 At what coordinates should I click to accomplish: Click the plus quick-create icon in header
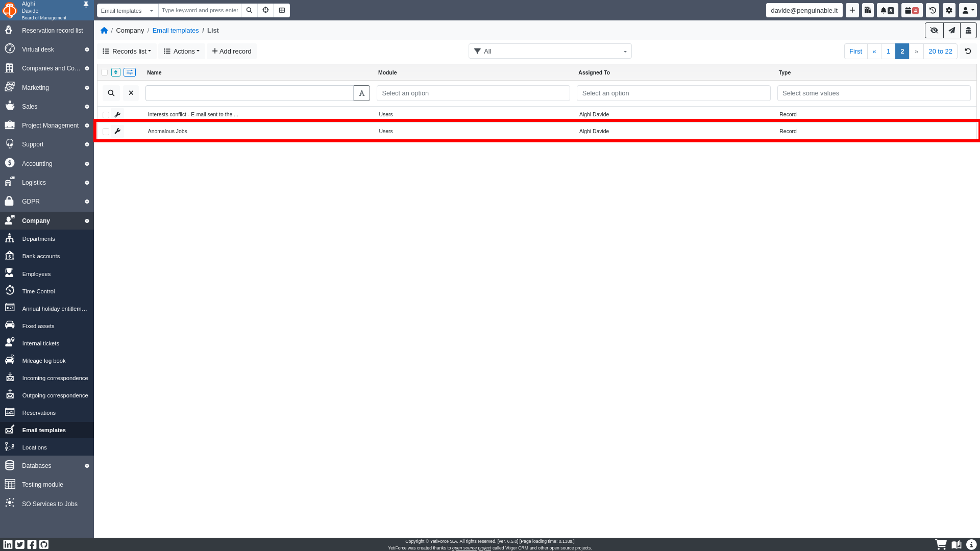point(852,10)
